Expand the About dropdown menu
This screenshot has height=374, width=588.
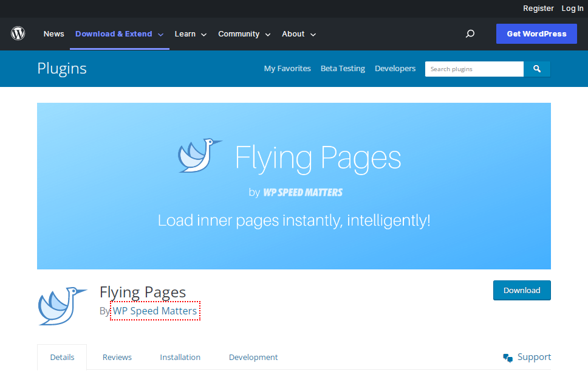pyautogui.click(x=299, y=34)
